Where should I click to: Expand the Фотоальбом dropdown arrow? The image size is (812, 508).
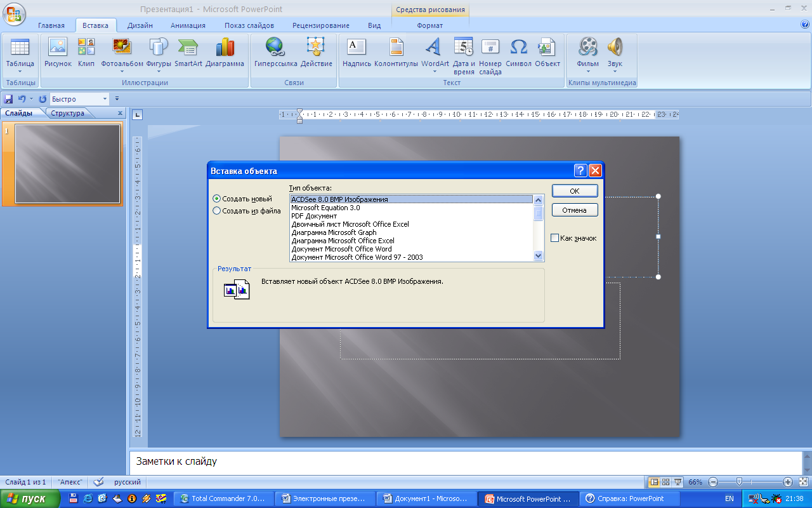122,72
